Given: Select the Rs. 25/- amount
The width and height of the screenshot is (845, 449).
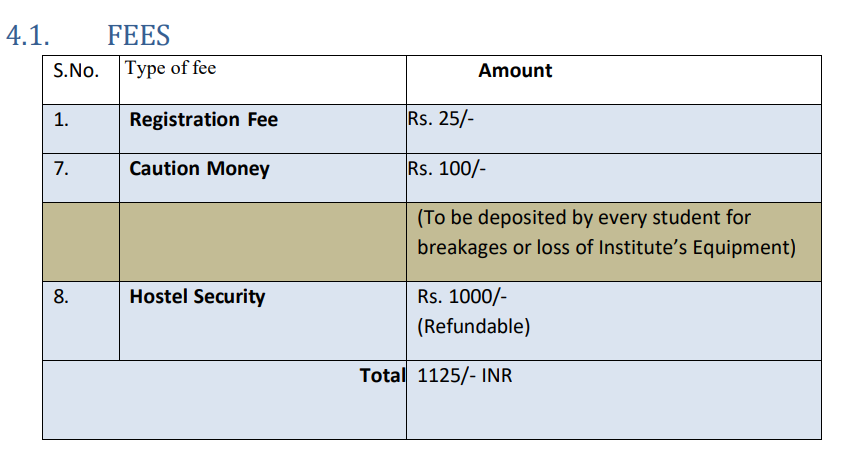Looking at the screenshot, I should [x=444, y=118].
